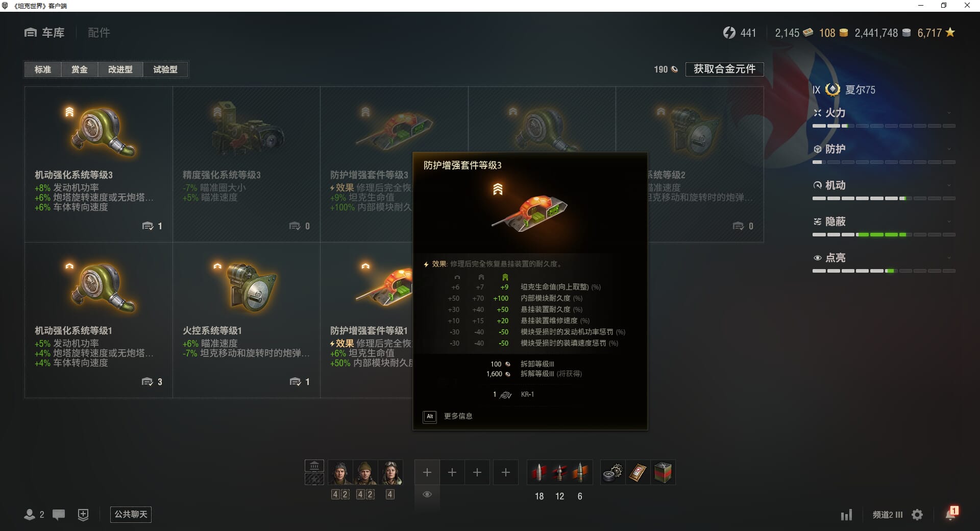Click the 获取合金元件 button

pos(724,69)
